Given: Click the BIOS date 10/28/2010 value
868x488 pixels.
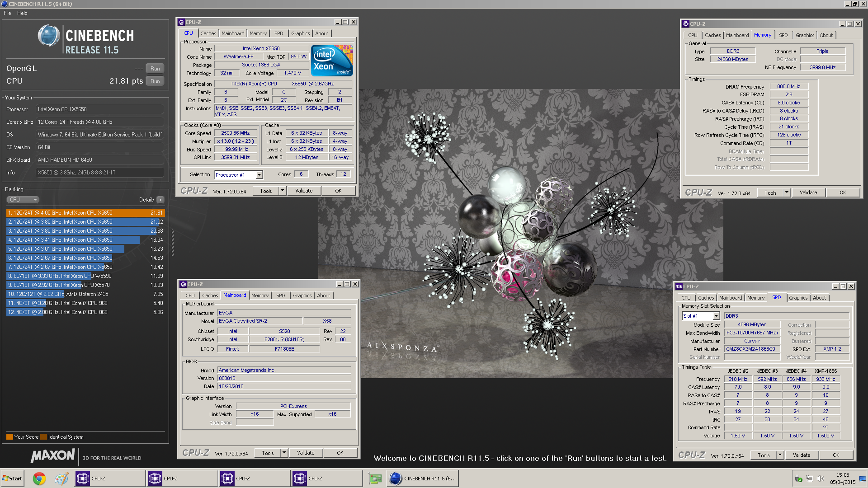Looking at the screenshot, I should [284, 386].
